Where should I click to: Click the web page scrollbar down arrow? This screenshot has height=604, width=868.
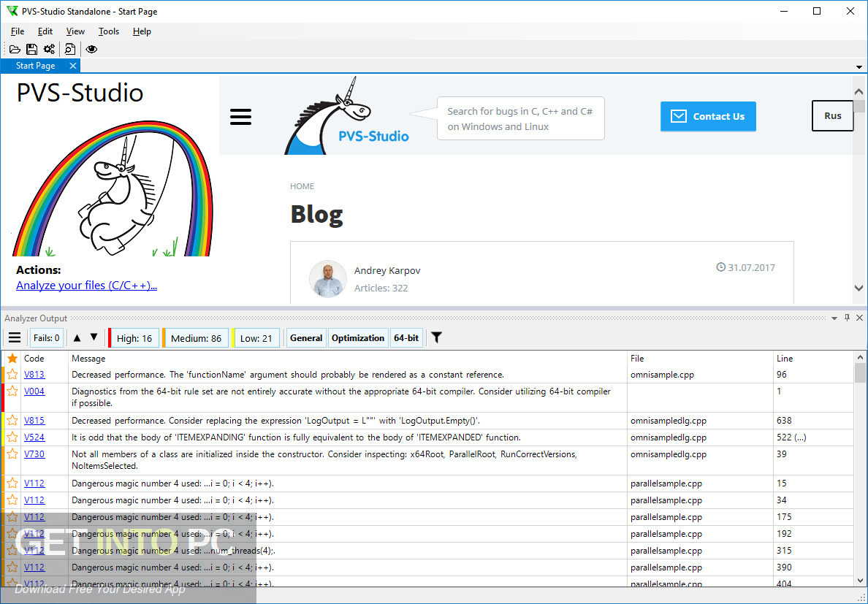point(859,288)
